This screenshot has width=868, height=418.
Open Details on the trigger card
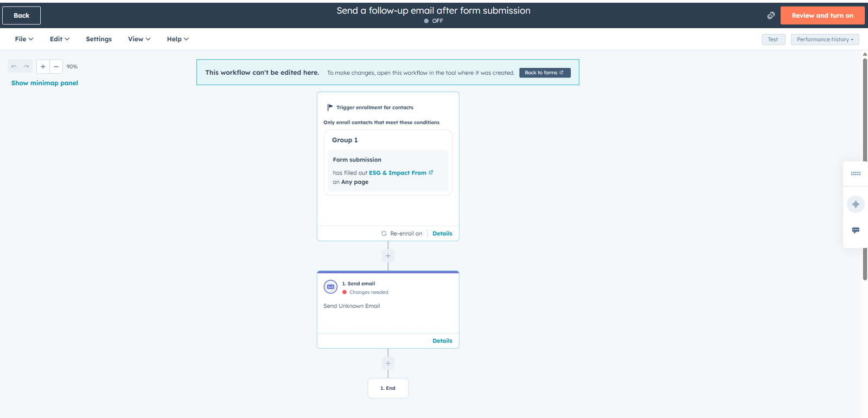[442, 234]
